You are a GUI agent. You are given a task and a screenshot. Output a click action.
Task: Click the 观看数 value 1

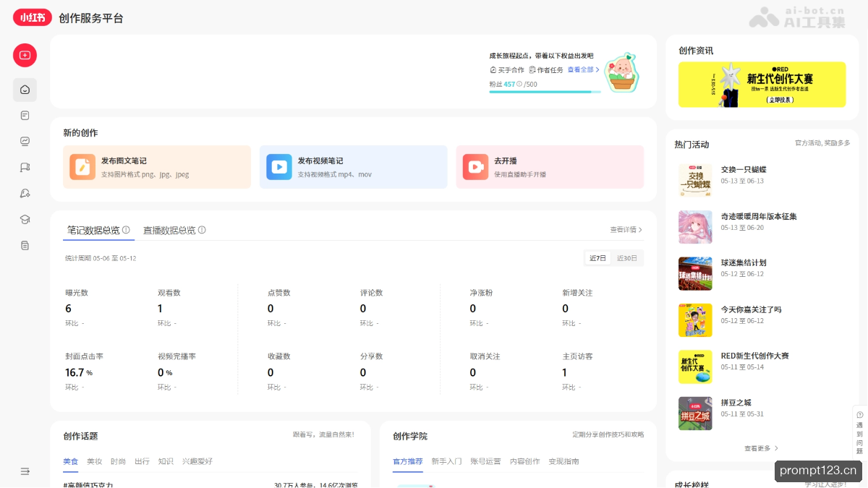point(160,309)
